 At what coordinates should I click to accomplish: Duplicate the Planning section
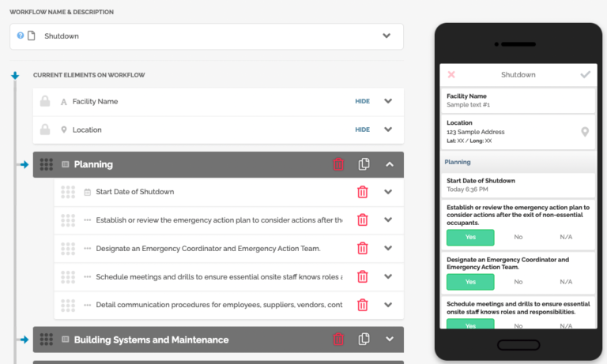click(364, 164)
